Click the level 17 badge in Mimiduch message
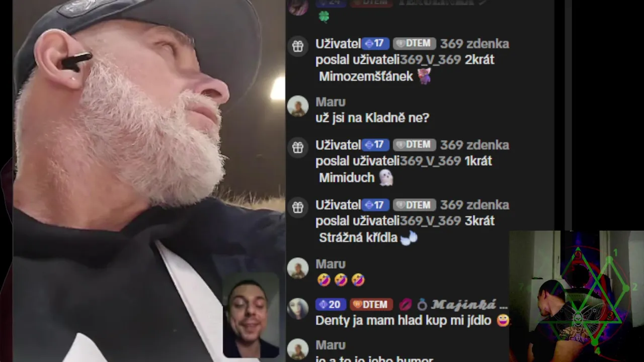 point(374,145)
